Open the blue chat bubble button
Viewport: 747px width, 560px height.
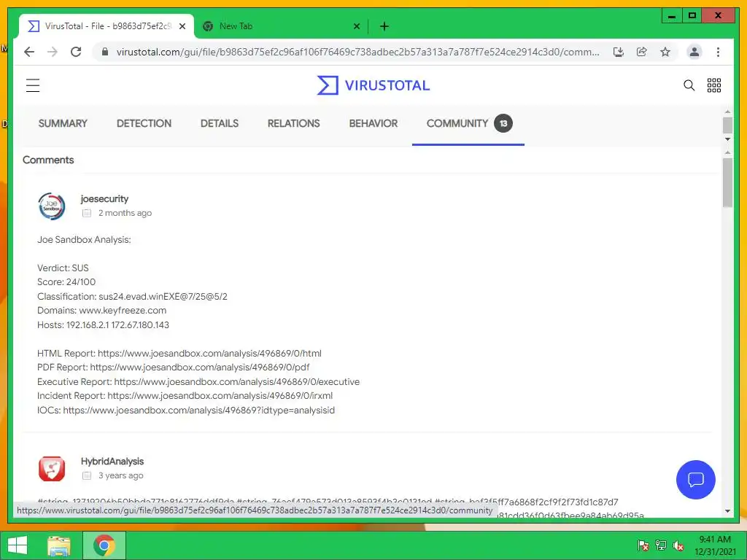click(695, 480)
